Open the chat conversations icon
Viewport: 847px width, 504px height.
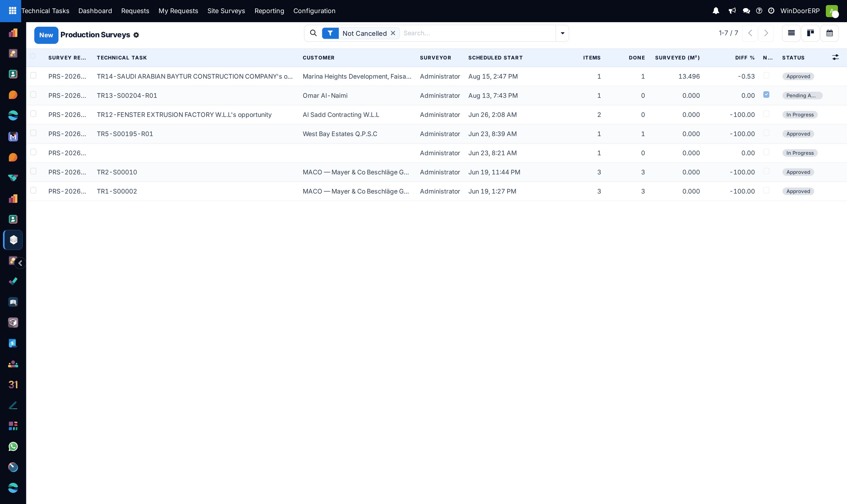click(x=746, y=11)
